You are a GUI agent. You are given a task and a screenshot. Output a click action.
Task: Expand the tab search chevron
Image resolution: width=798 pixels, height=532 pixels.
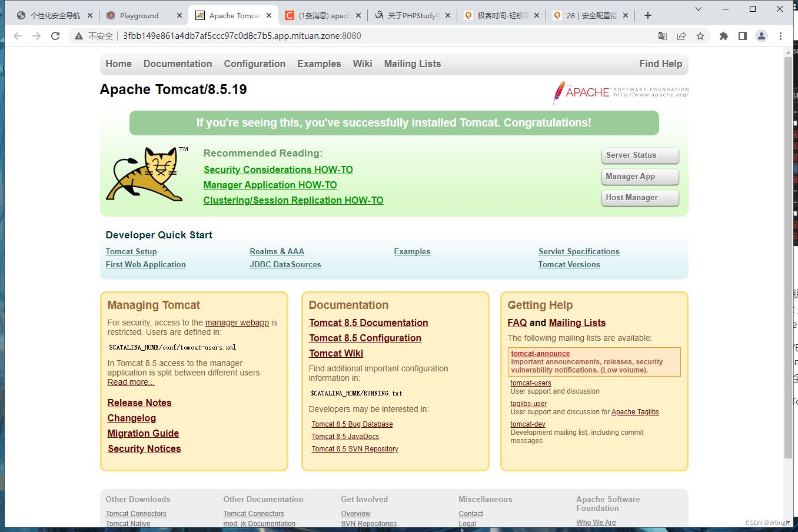(699, 9)
